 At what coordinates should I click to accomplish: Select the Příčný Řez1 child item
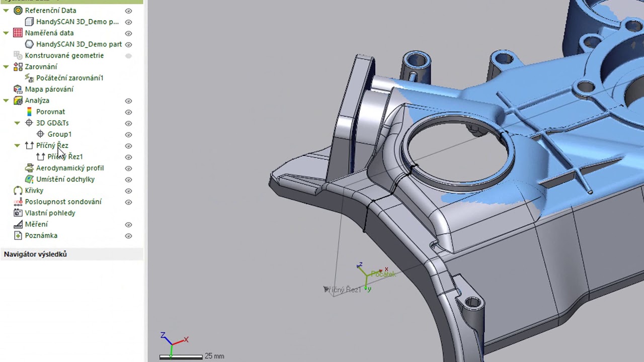click(x=65, y=157)
